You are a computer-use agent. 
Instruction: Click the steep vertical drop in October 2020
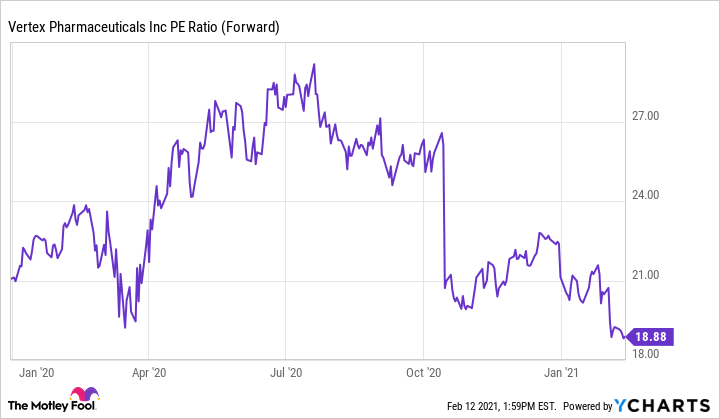[x=443, y=210]
